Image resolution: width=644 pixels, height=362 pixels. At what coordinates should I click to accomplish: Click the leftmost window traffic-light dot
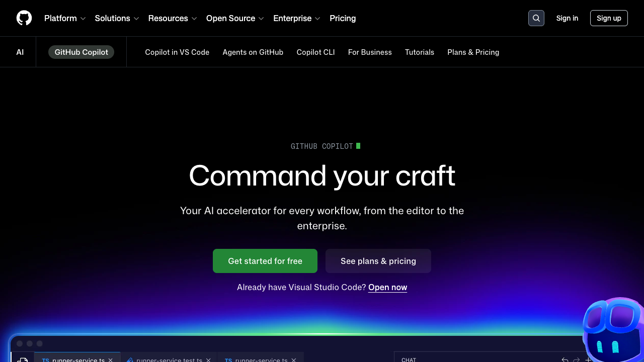tap(19, 343)
